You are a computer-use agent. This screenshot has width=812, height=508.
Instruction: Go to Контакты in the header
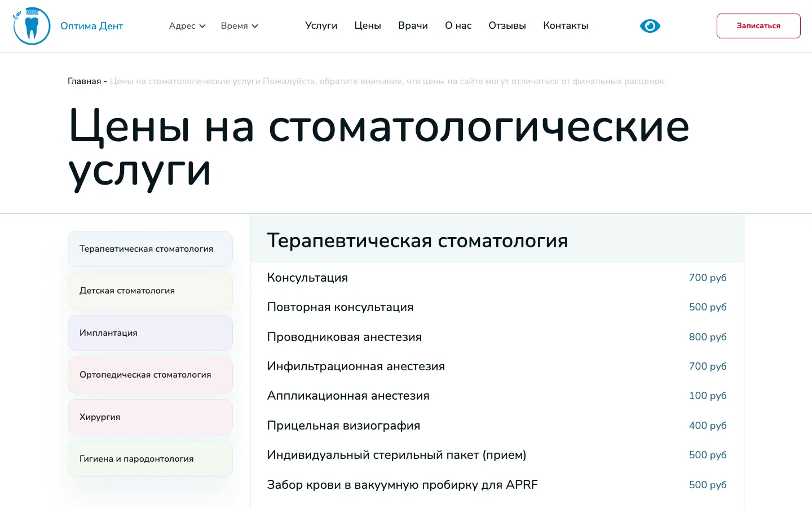pos(566,26)
